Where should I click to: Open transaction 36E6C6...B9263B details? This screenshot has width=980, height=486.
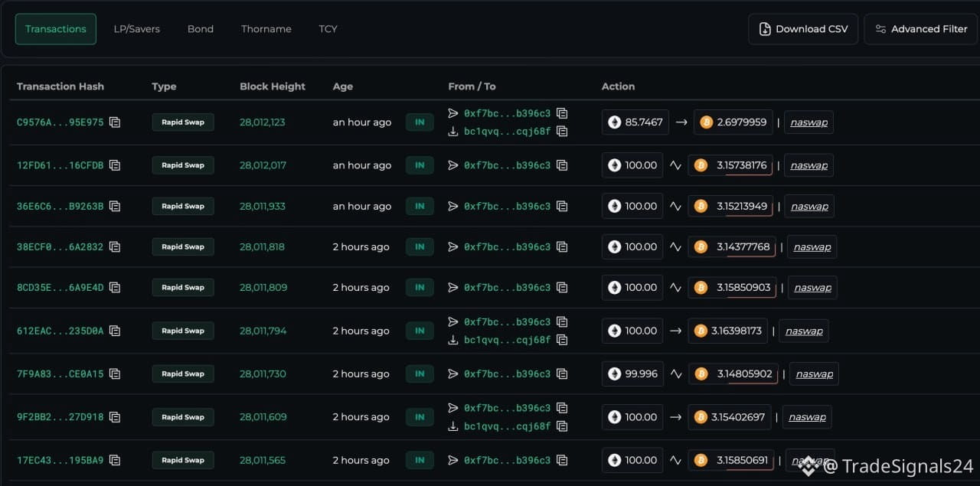pyautogui.click(x=60, y=206)
